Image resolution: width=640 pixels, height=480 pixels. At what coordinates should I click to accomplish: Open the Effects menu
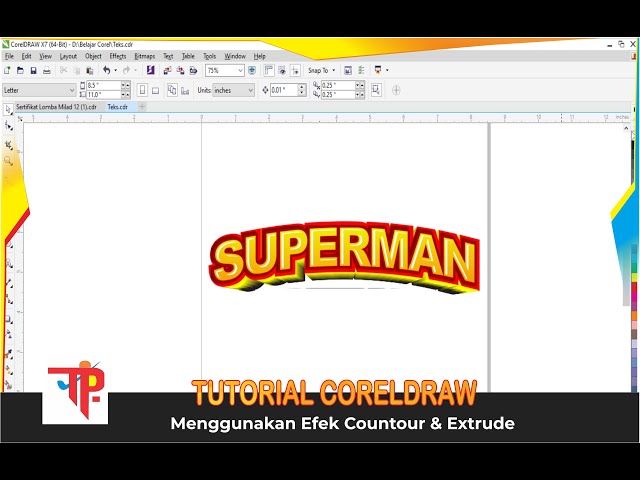(118, 56)
